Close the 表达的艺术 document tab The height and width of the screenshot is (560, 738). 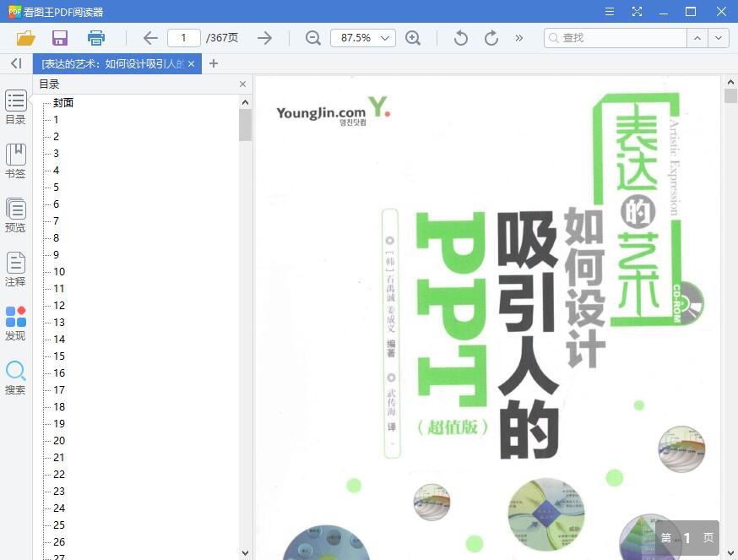[x=191, y=63]
